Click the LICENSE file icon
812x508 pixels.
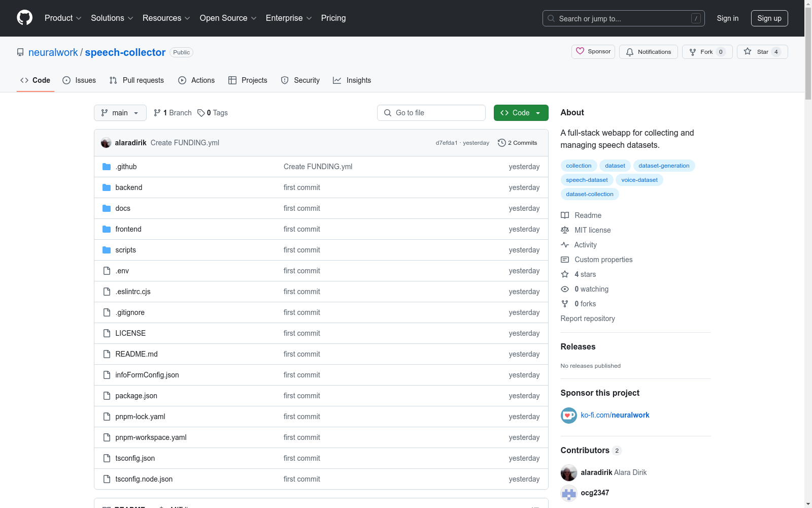107,333
